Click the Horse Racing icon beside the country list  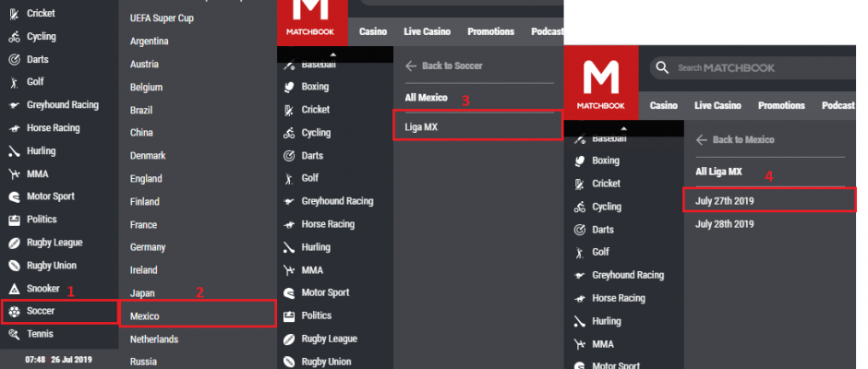[15, 128]
